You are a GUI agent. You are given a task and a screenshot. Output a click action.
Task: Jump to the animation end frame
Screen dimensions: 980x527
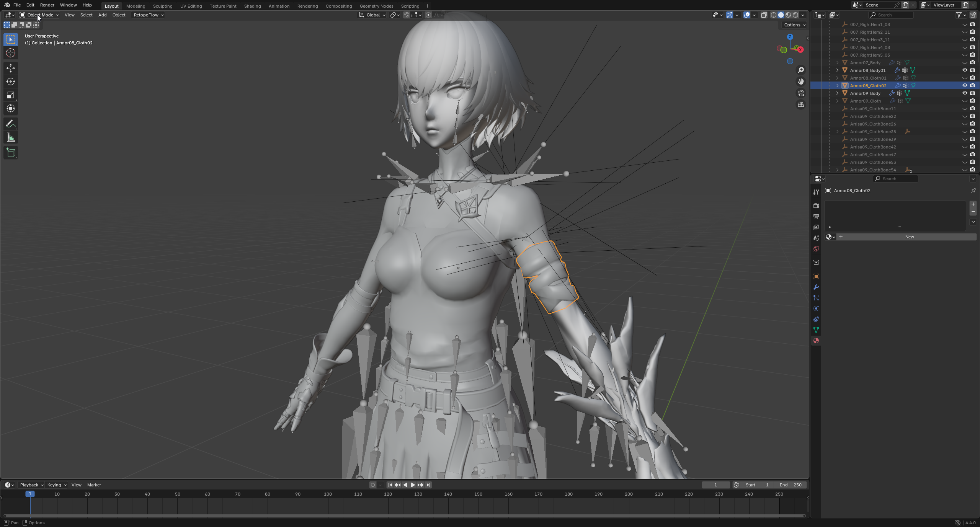[428, 485]
